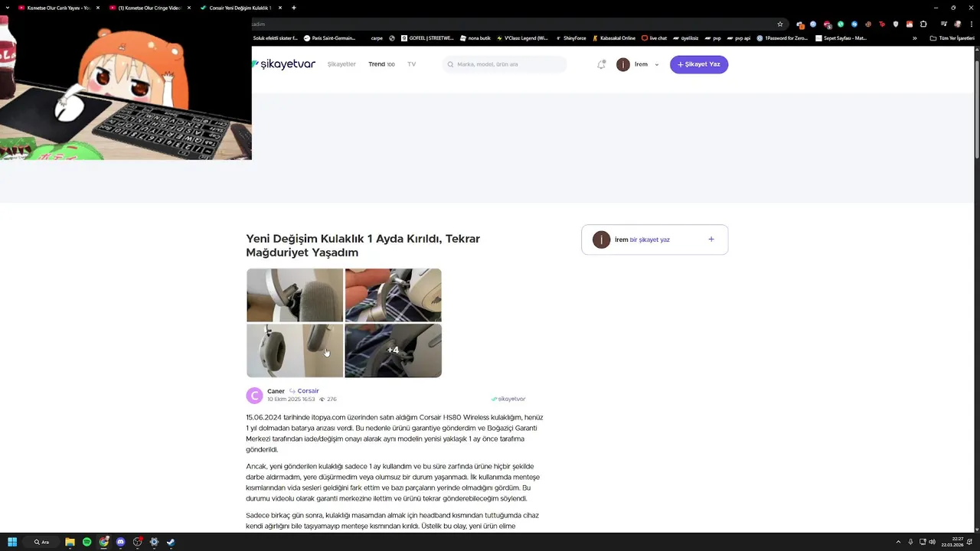
Task: Open the top-left headphone photo thumbnail
Action: click(295, 295)
